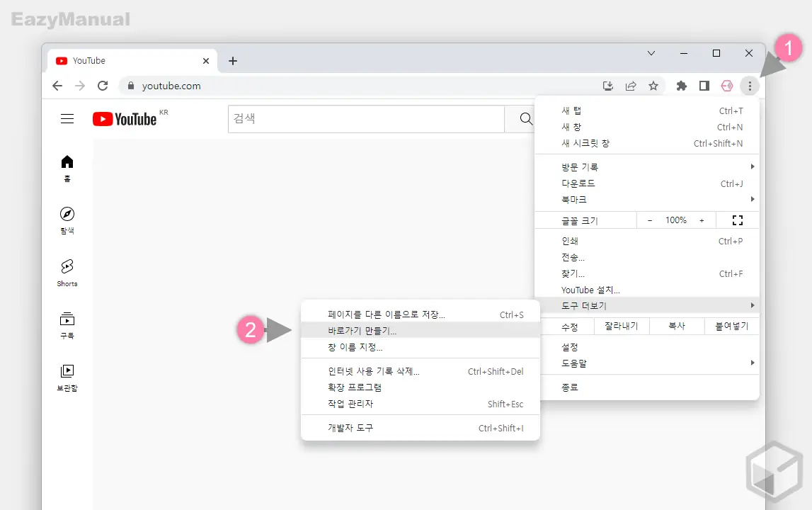This screenshot has height=510, width=812.
Task: Click the share arrow icon
Action: [x=631, y=86]
